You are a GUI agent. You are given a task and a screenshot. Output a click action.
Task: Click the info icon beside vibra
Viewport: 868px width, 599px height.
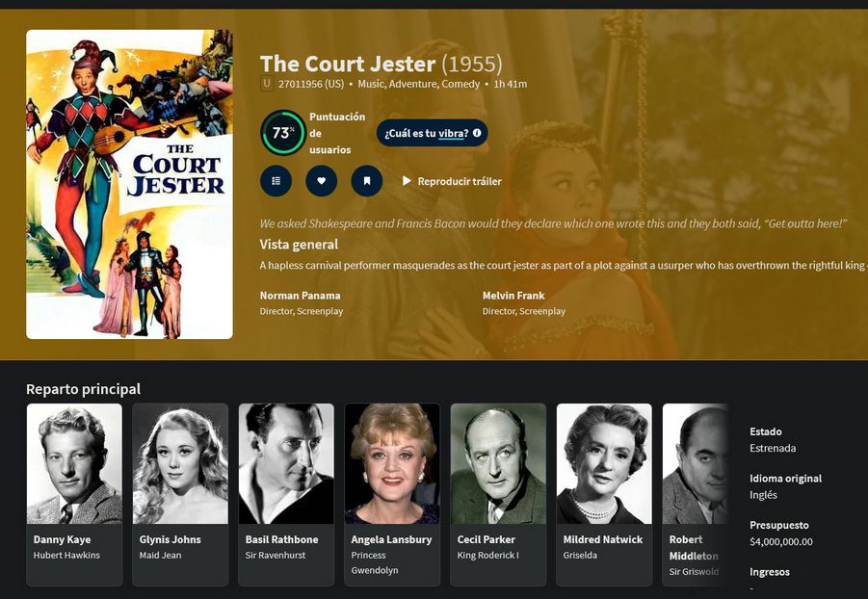click(477, 133)
